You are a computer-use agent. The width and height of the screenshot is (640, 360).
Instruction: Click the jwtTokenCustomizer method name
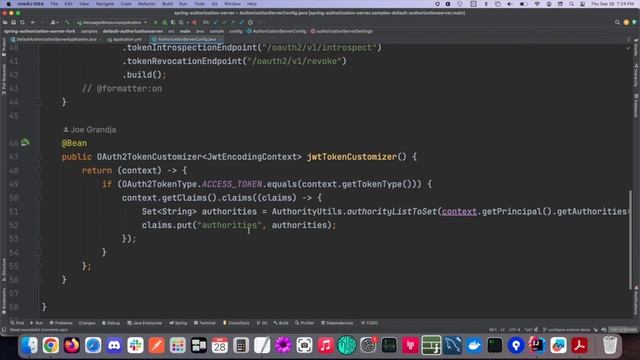tap(351, 157)
